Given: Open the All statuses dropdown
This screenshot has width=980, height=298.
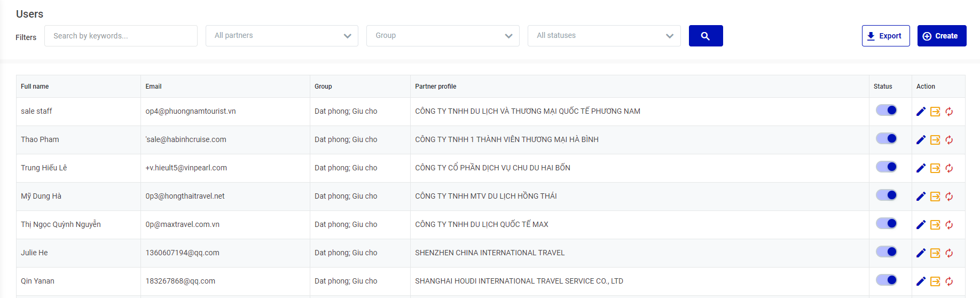Looking at the screenshot, I should [x=603, y=36].
